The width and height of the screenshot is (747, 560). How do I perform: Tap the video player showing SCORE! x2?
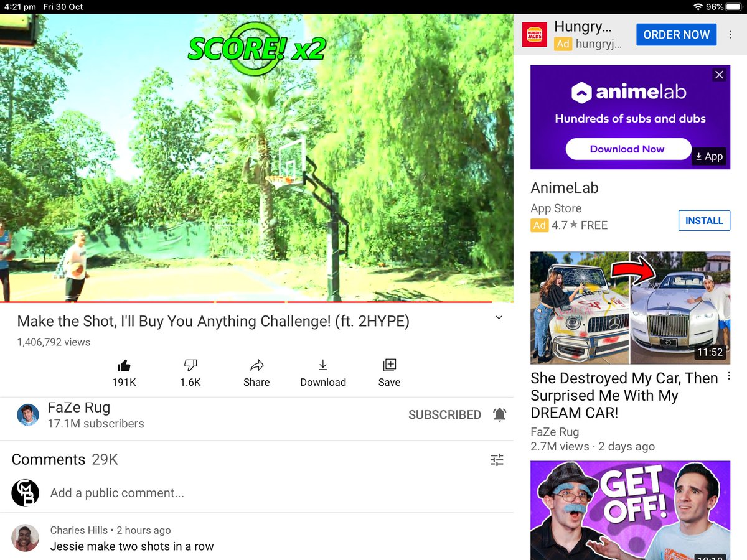[x=256, y=157]
